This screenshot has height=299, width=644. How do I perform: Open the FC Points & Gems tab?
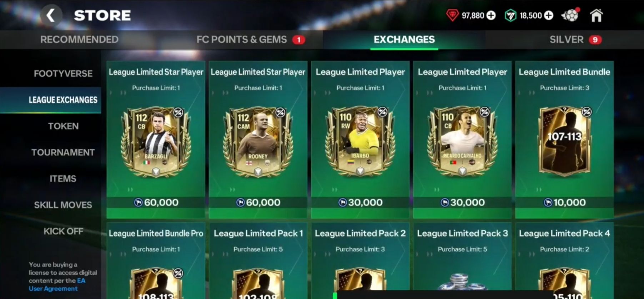pyautogui.click(x=242, y=39)
